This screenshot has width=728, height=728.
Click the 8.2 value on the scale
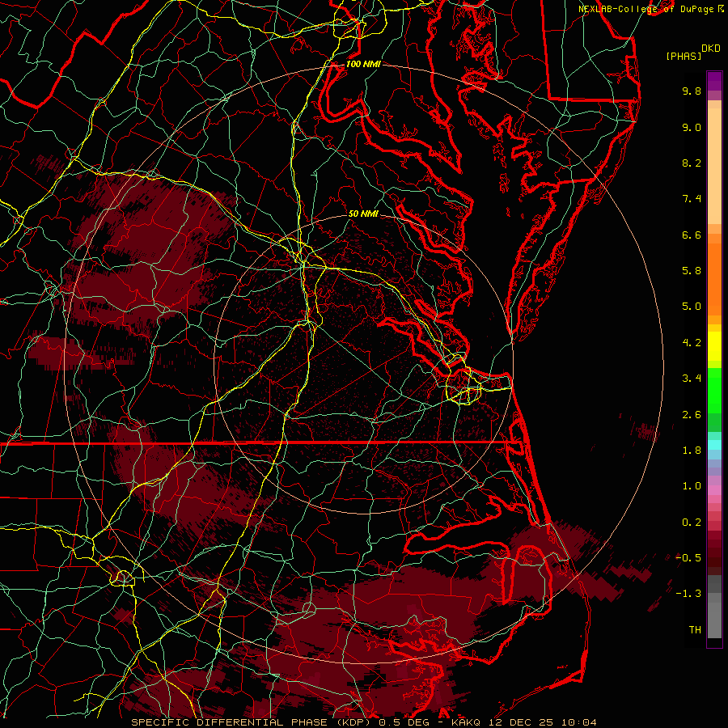pos(692,163)
